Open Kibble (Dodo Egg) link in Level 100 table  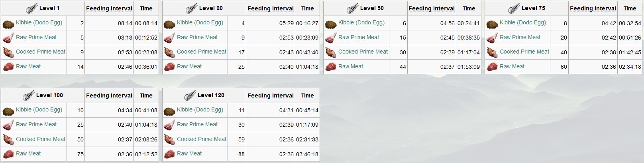39,110
